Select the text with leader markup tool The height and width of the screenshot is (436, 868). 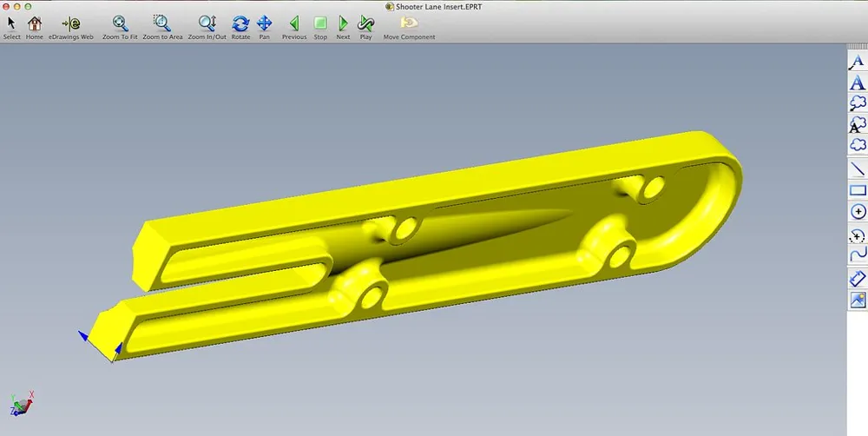pyautogui.click(x=857, y=61)
